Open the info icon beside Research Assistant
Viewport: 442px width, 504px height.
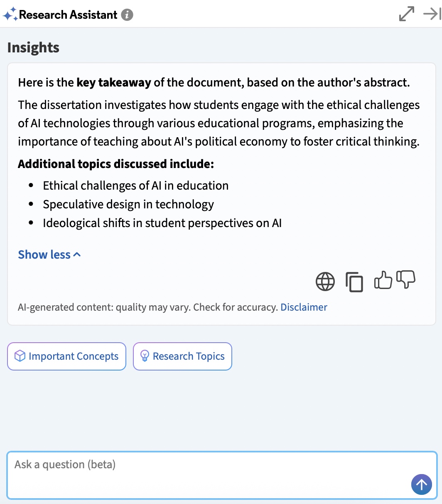coord(127,15)
